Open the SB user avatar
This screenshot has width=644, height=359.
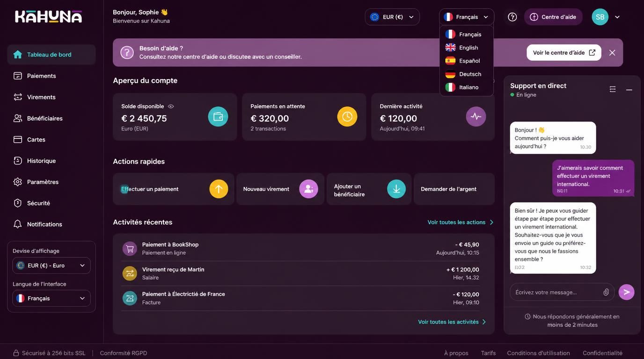pyautogui.click(x=600, y=17)
